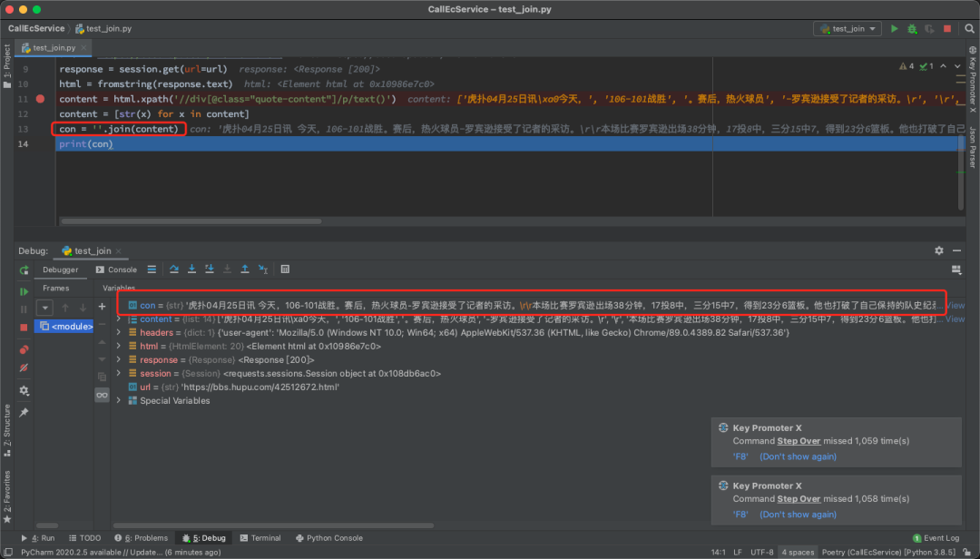Open the Terminal tool window
Image resolution: width=980 pixels, height=559 pixels.
[260, 538]
